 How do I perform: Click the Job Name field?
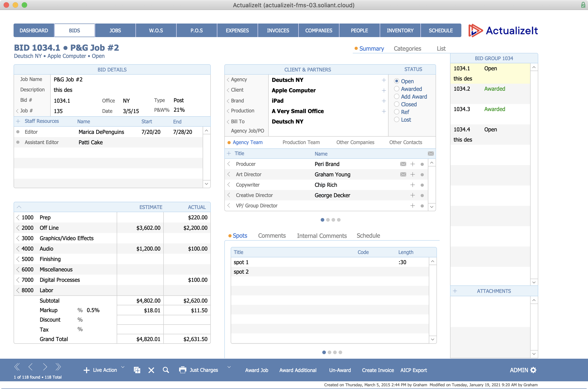[130, 80]
